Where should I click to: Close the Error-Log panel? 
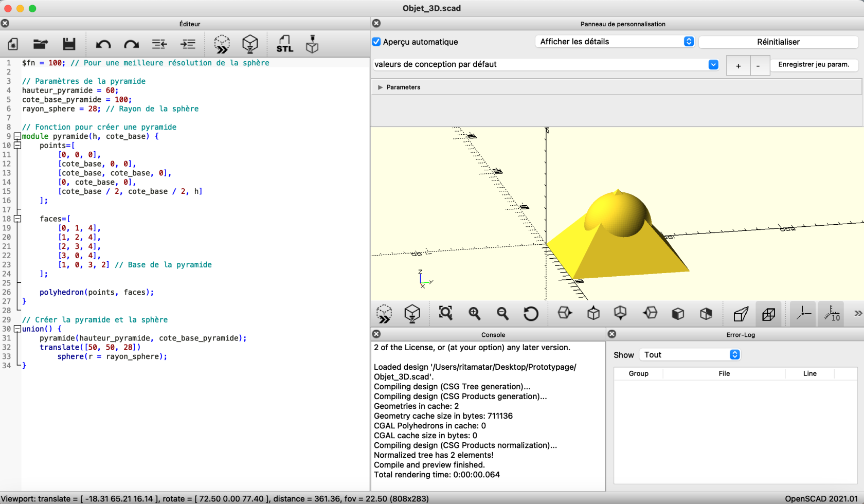[612, 334]
